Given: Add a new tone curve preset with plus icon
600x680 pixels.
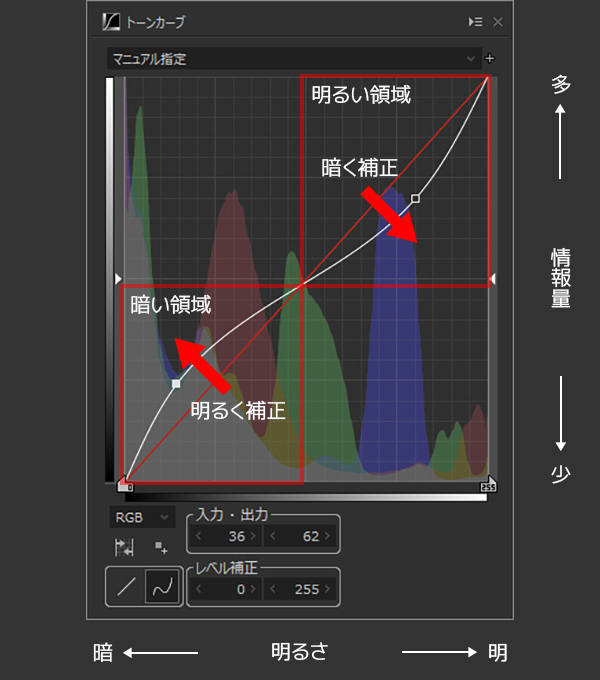Looking at the screenshot, I should pos(490,58).
